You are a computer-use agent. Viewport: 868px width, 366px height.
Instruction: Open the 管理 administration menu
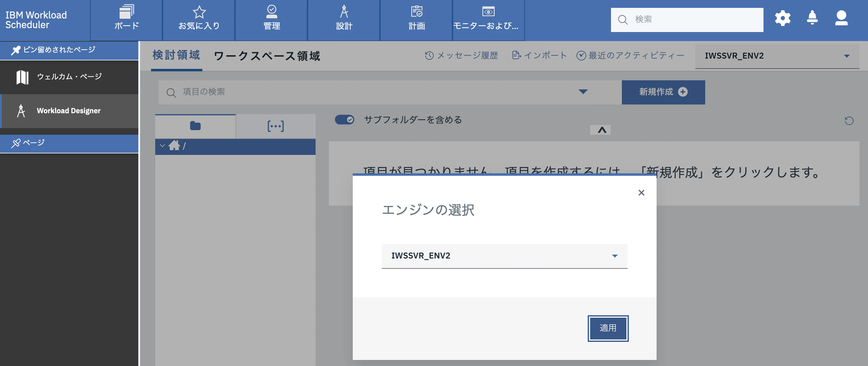[272, 20]
